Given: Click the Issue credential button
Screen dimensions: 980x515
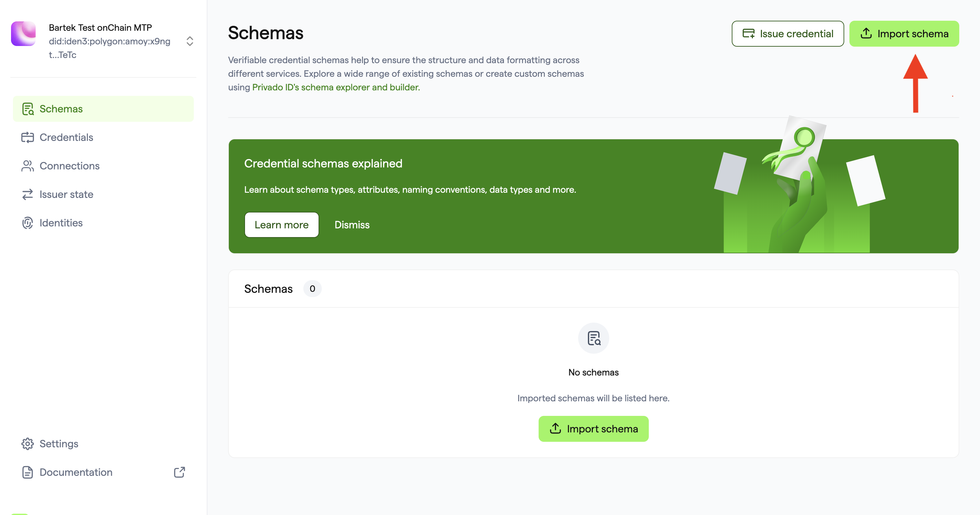Looking at the screenshot, I should (787, 34).
